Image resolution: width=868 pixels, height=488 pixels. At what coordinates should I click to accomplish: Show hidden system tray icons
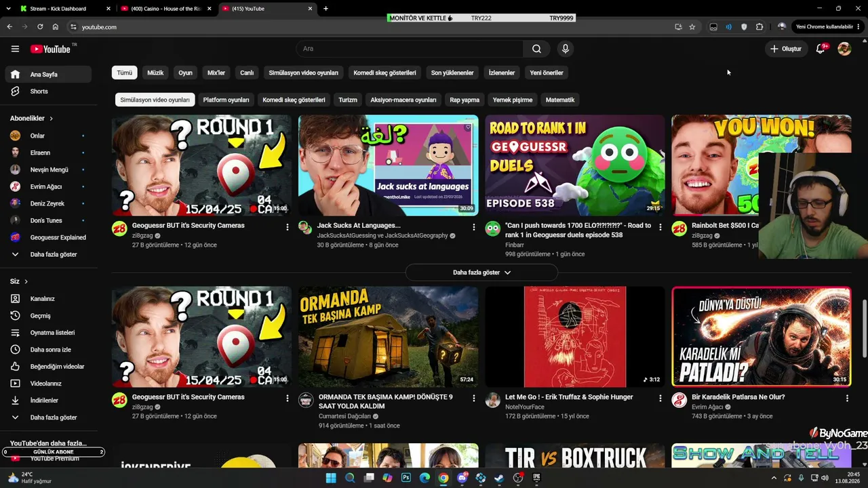coord(774,478)
